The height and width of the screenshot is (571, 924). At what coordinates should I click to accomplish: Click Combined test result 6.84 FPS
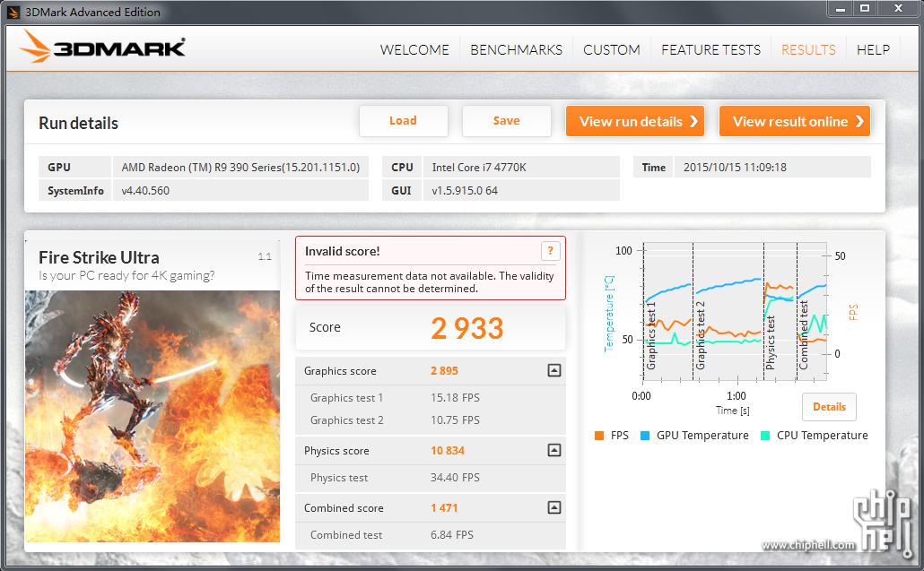tap(452, 535)
